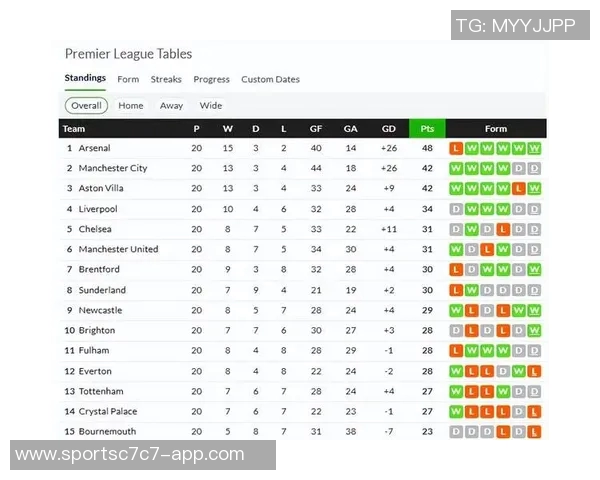Open the Standings tab

[x=85, y=79]
